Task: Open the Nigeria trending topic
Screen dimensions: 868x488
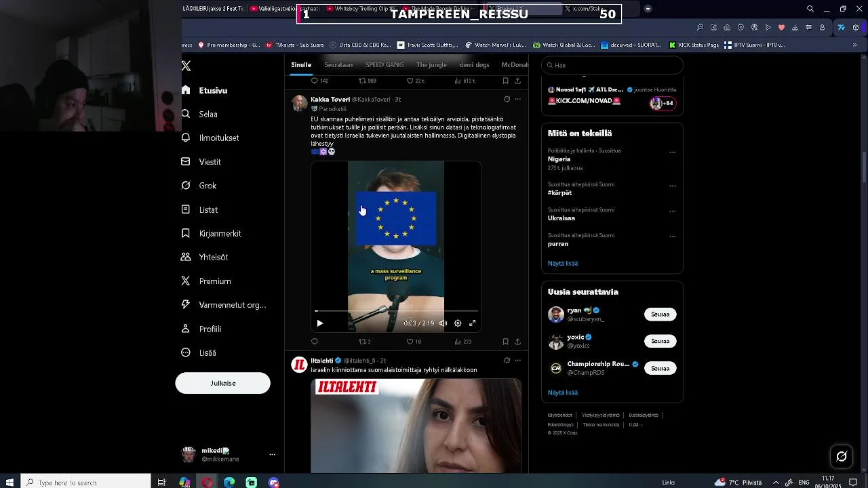Action: click(x=559, y=159)
